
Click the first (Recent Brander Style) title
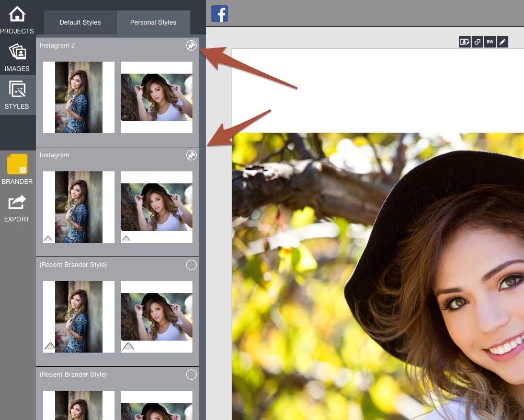[73, 265]
